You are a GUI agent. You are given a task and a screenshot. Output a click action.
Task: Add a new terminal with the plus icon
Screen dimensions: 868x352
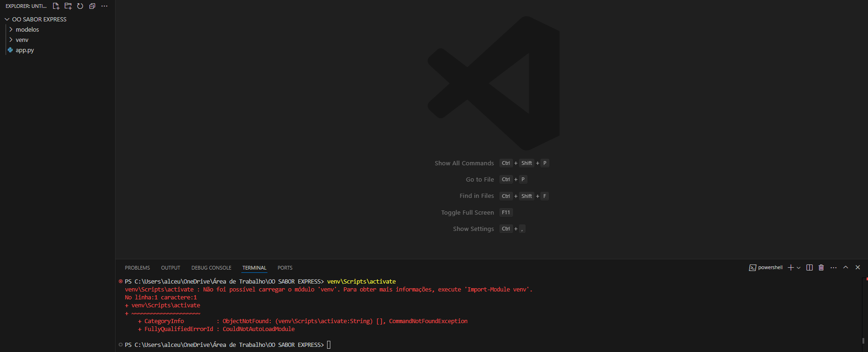[x=791, y=267]
